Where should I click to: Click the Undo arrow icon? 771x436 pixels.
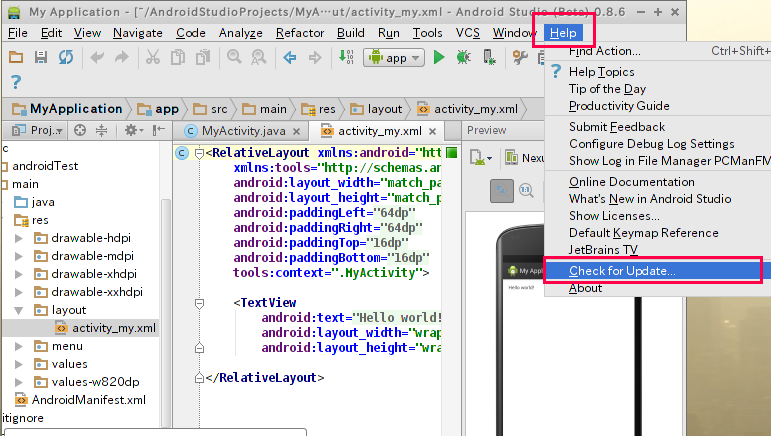tap(97, 58)
